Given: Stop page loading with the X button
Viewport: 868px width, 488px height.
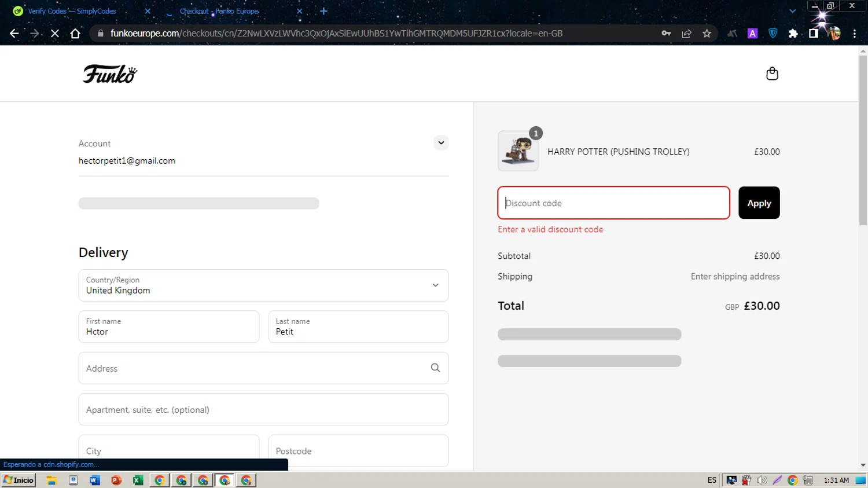Looking at the screenshot, I should [x=55, y=34].
